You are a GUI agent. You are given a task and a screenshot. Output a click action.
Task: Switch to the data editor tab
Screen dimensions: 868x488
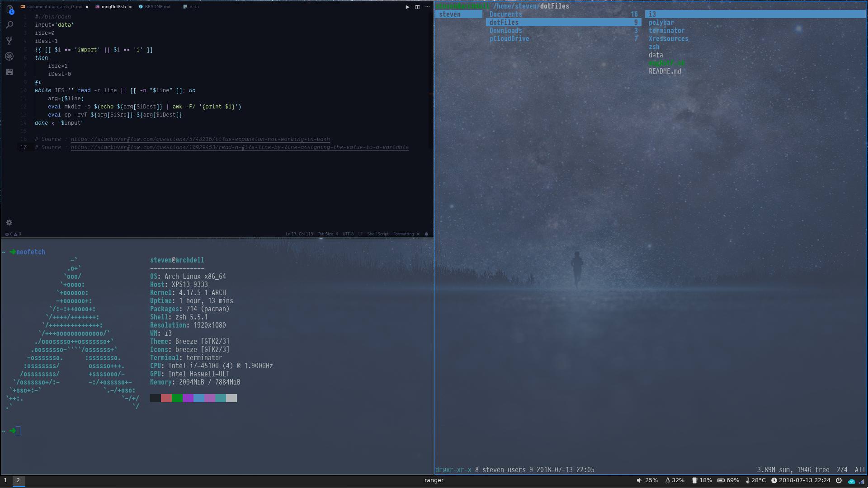pyautogui.click(x=191, y=7)
